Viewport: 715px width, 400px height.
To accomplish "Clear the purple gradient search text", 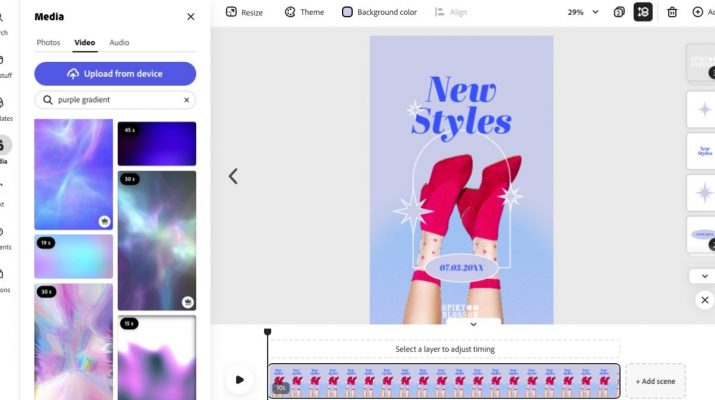I will click(187, 100).
